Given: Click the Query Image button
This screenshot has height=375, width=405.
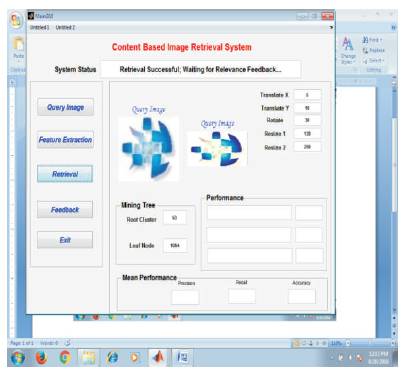Looking at the screenshot, I should tap(65, 107).
